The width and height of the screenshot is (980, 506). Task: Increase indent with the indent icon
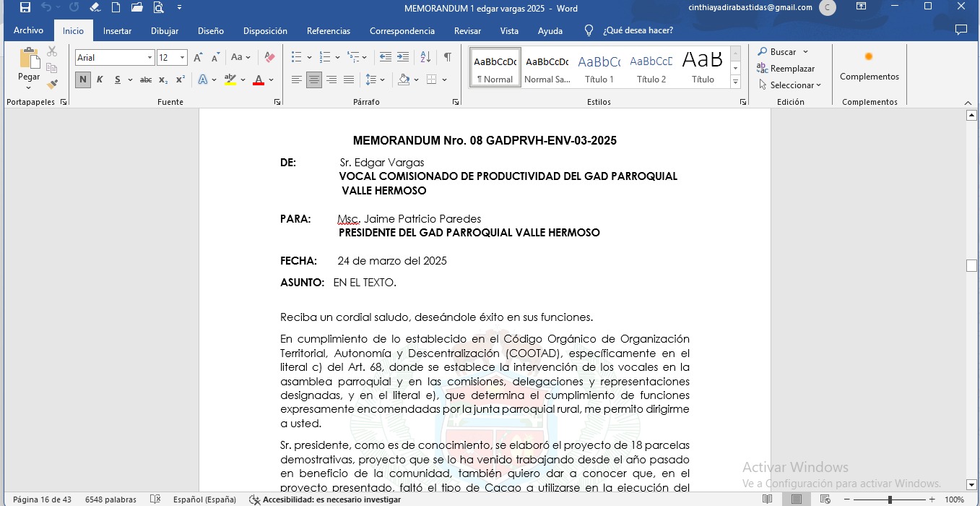403,58
